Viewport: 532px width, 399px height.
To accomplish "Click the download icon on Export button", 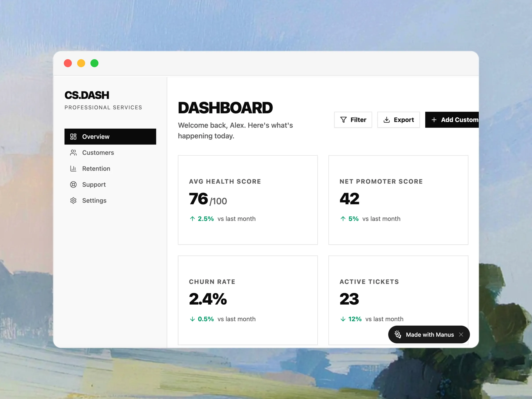I will point(387,120).
